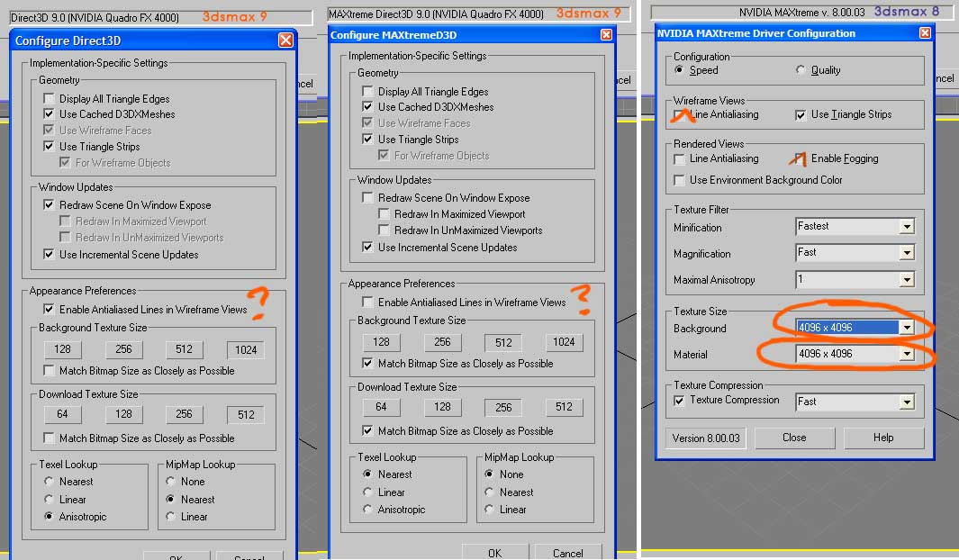Close NVIDIA MAXtreme Driver Configuration window via X
This screenshot has height=560, width=959.
point(926,32)
